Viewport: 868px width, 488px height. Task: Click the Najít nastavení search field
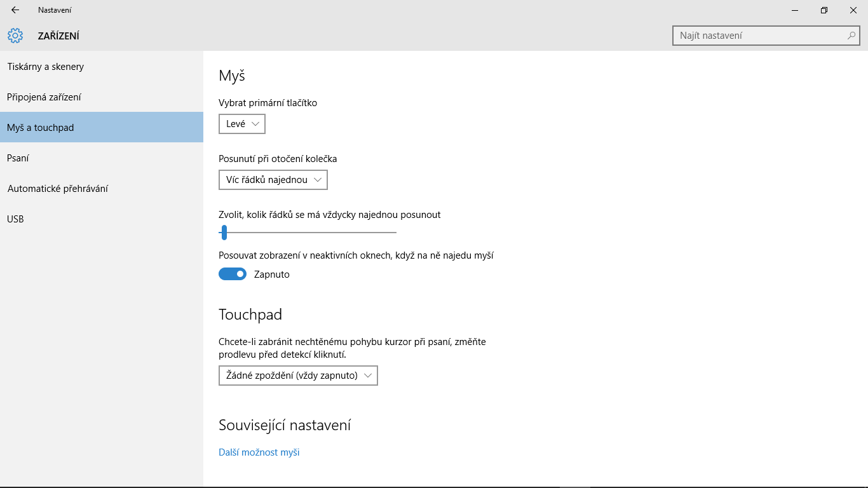click(x=766, y=36)
